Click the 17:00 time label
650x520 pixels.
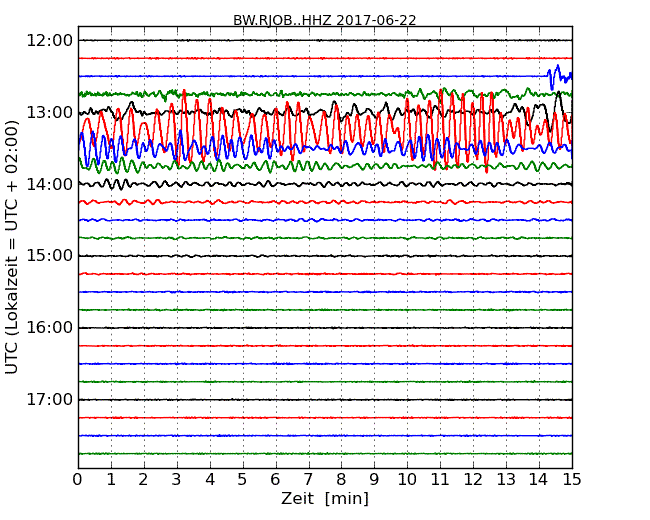pos(49,399)
